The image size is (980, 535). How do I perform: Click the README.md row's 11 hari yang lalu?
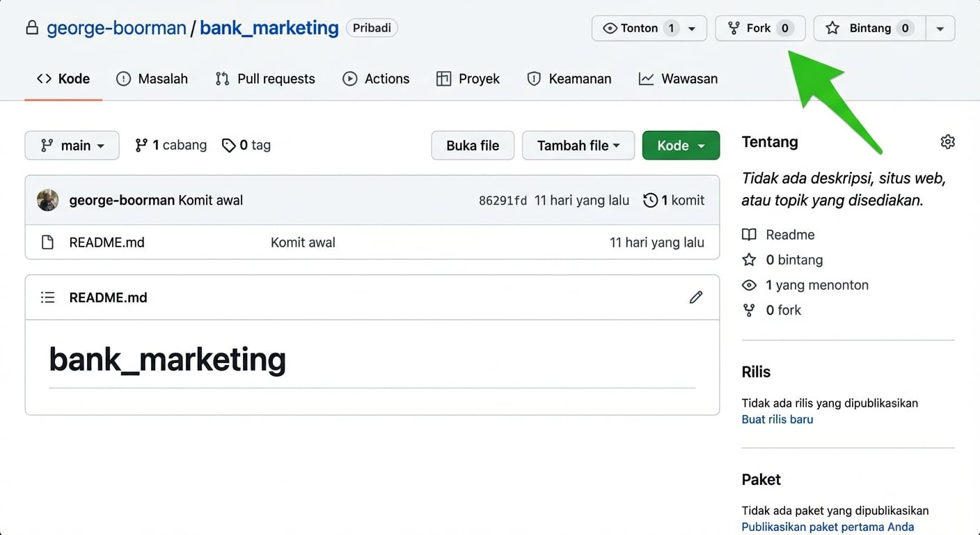tap(657, 242)
